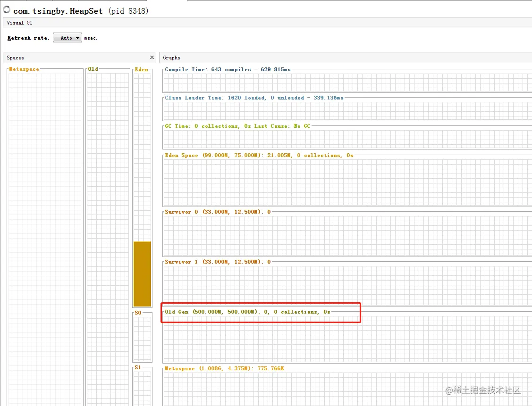Click the loading icon beside com.tsingby.HeapSet
The width and height of the screenshot is (532, 406).
pyautogui.click(x=7, y=9)
